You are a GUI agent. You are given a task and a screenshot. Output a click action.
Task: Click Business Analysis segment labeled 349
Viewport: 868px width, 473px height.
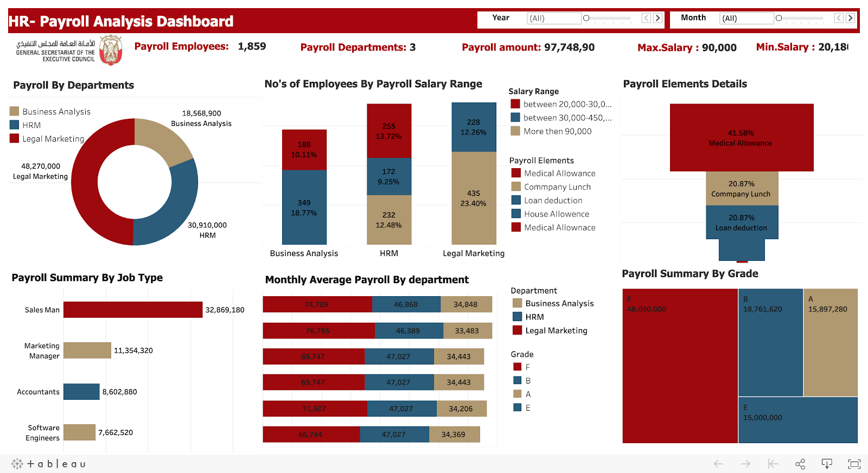point(304,207)
